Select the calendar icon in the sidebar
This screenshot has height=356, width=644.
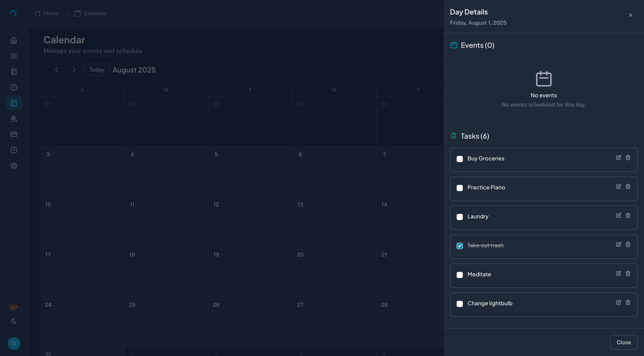tap(14, 103)
